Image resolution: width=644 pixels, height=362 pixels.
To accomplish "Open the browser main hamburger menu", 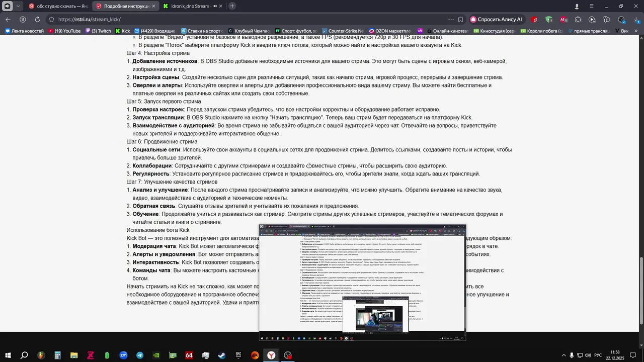I will point(592,6).
